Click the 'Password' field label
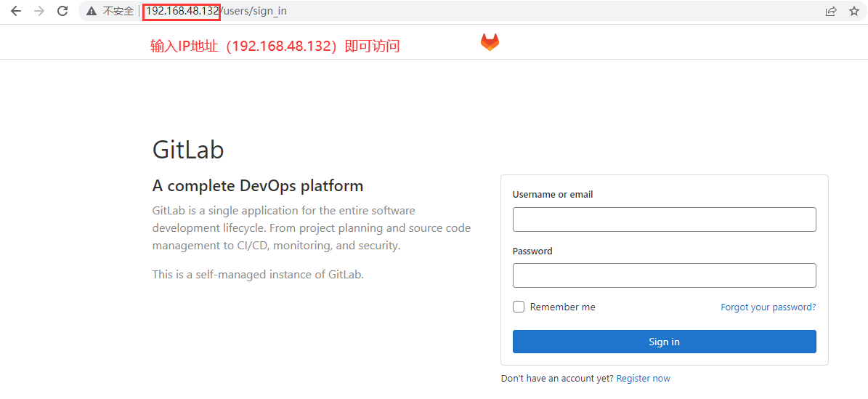 532,251
